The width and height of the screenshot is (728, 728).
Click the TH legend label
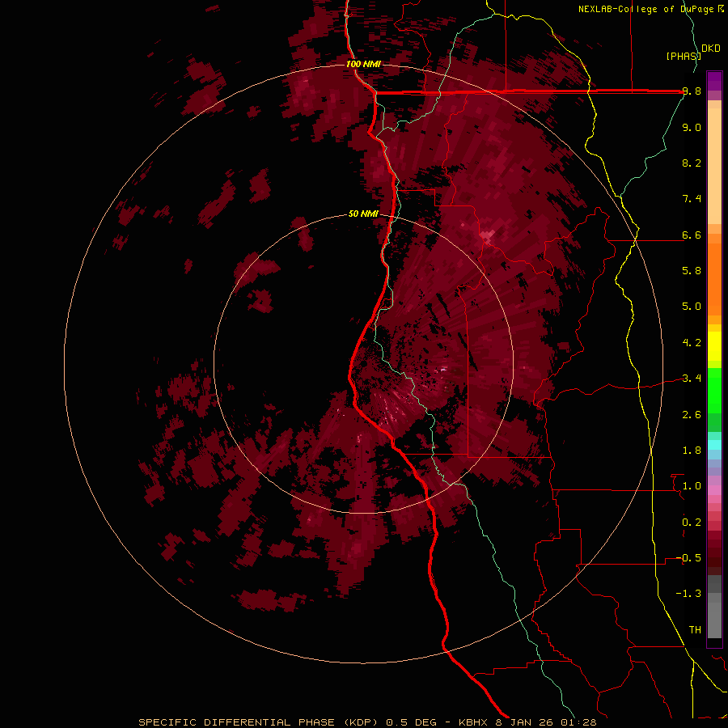[695, 630]
